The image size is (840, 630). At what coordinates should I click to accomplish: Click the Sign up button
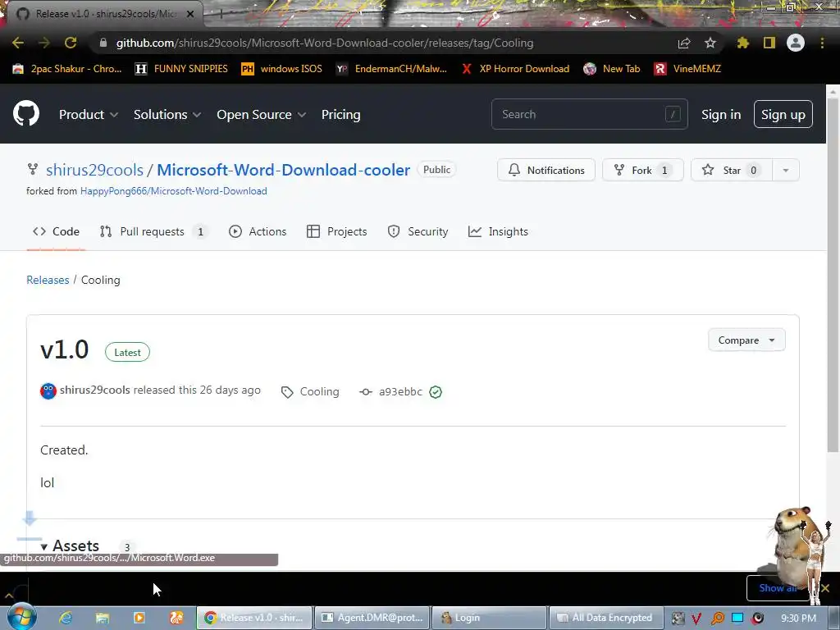point(783,114)
